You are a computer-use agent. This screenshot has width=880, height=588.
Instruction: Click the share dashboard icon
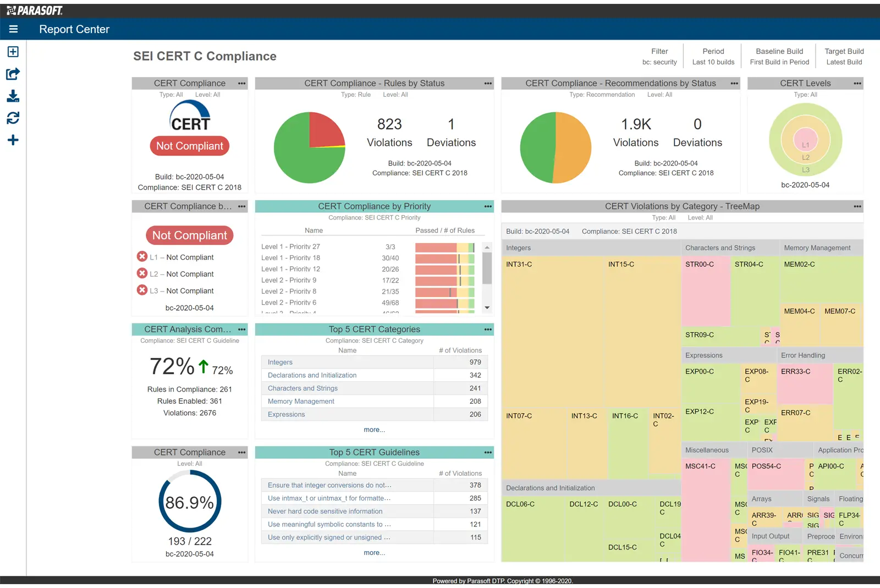13,74
